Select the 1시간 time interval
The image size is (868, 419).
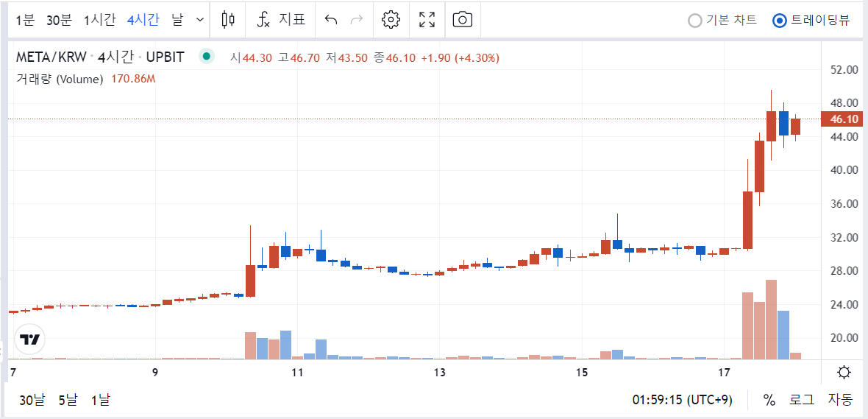99,20
